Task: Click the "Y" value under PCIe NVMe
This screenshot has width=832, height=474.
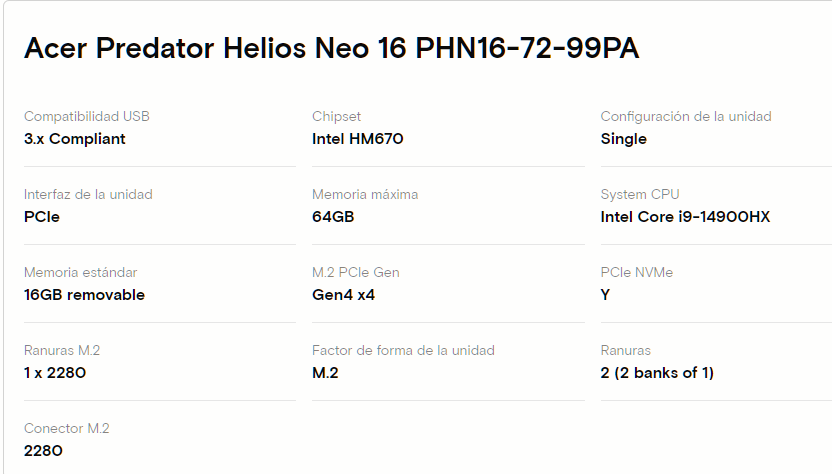Action: click(x=605, y=295)
